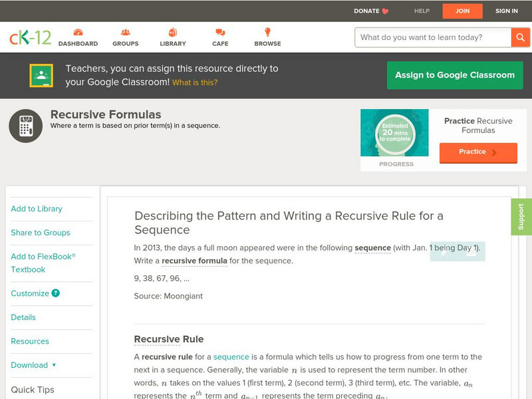
Task: Click the Assign to Google Classroom button
Action: 455,75
